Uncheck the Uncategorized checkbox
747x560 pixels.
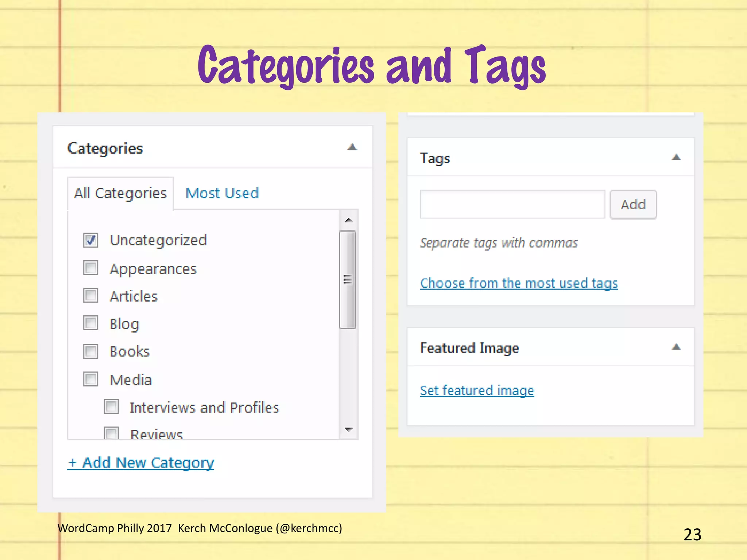90,240
